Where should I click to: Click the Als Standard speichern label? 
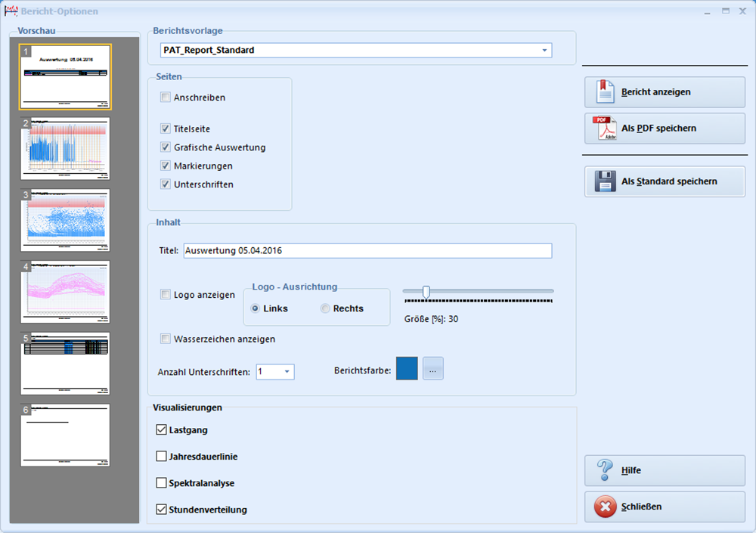[669, 181]
